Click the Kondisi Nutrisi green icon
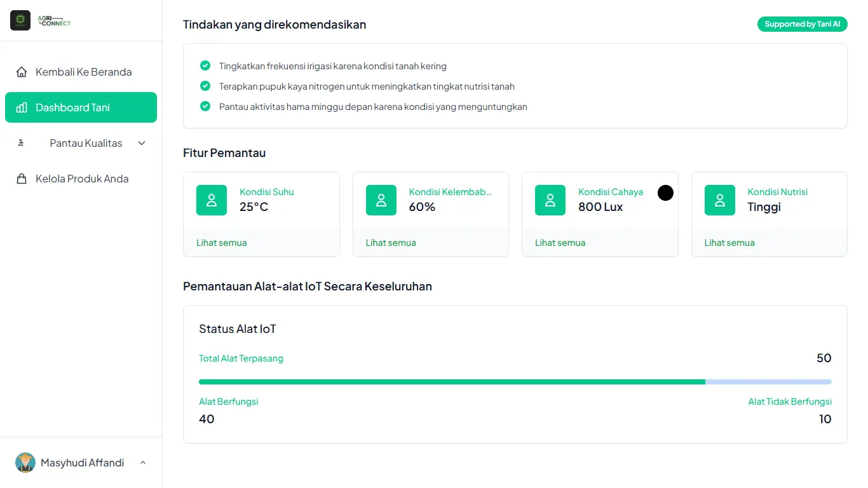The image size is (868, 488). pos(719,200)
